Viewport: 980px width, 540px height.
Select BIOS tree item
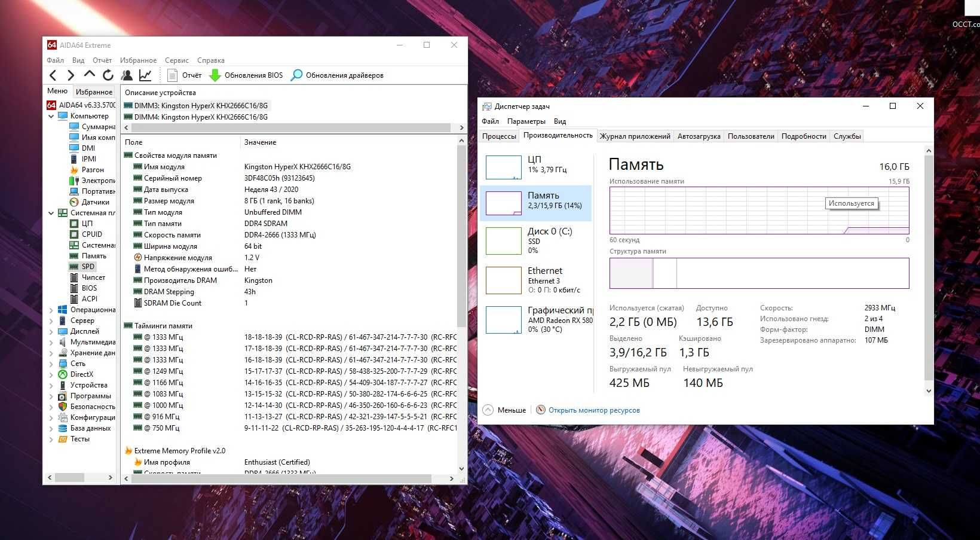[x=83, y=288]
